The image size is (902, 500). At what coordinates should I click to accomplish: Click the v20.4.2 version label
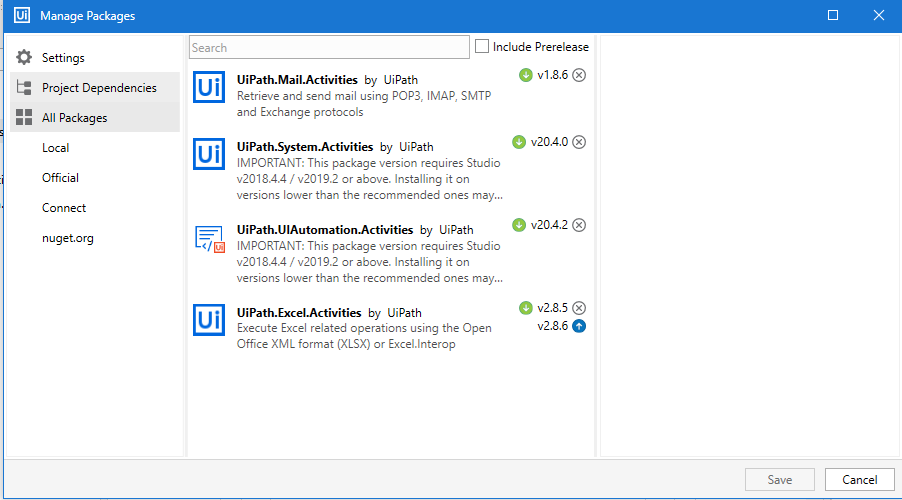pyautogui.click(x=549, y=224)
